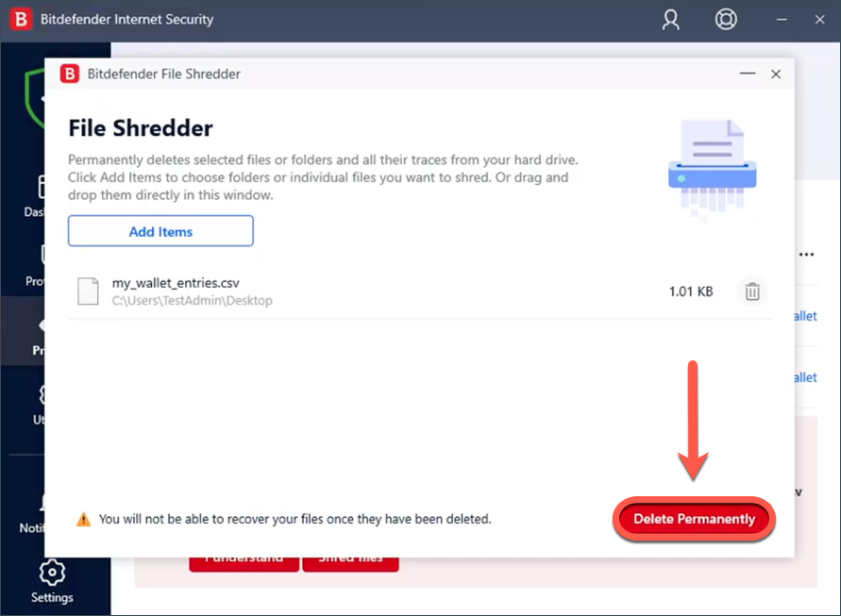Open the three-dots menu in main window

(806, 254)
